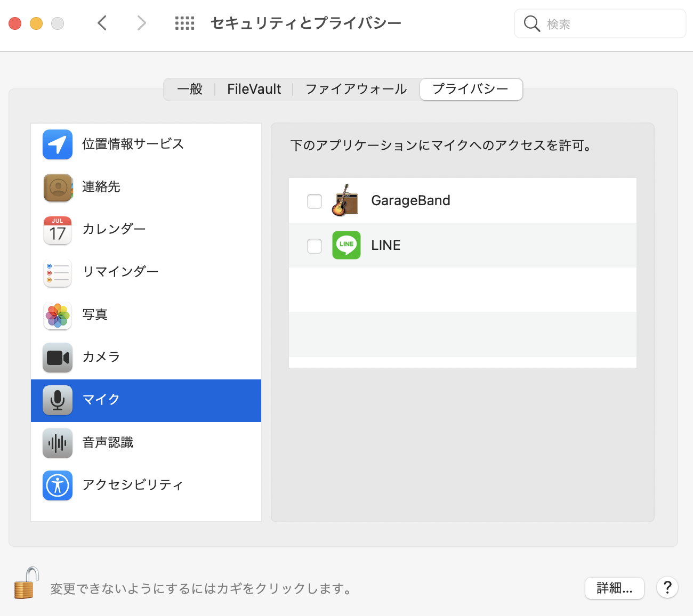Select 位置情報サービス in the sidebar
The image size is (693, 616).
(146, 144)
